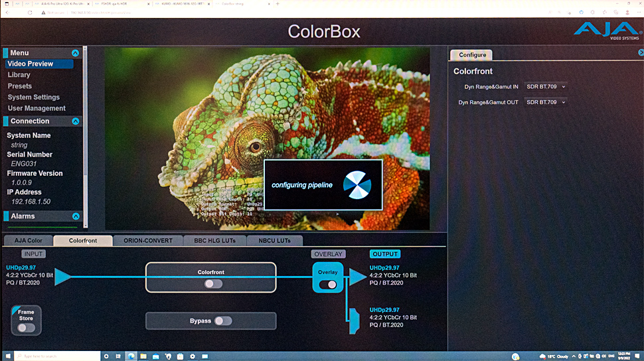The height and width of the screenshot is (361, 644).
Task: Click the primary output arrow icon
Action: (357, 277)
